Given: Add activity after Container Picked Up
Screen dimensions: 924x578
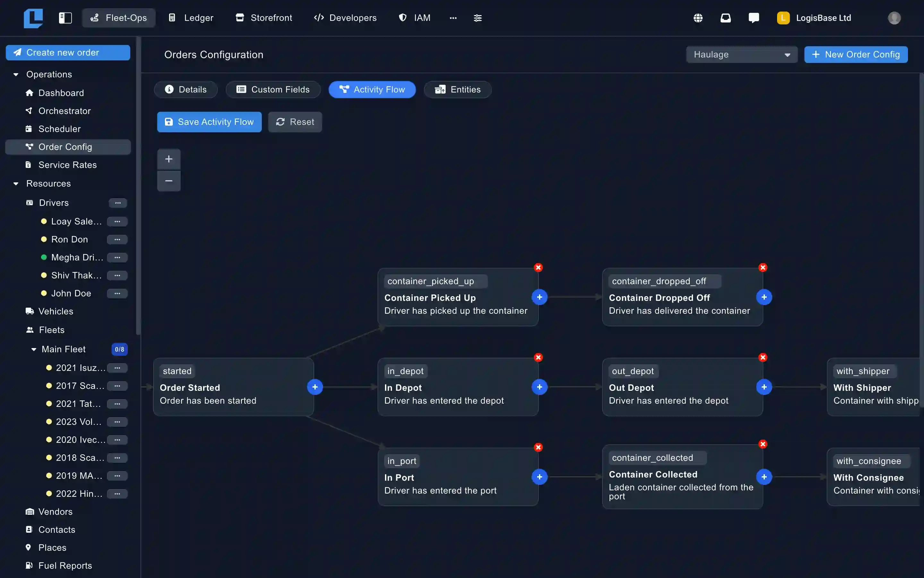Looking at the screenshot, I should (540, 297).
